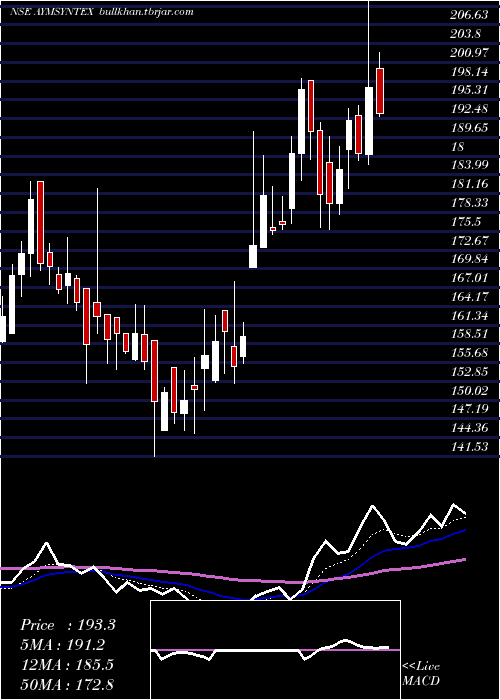The height and width of the screenshot is (700, 500).
Task: Click the NSE AYMSYNTEX chart title
Action: (51, 12)
